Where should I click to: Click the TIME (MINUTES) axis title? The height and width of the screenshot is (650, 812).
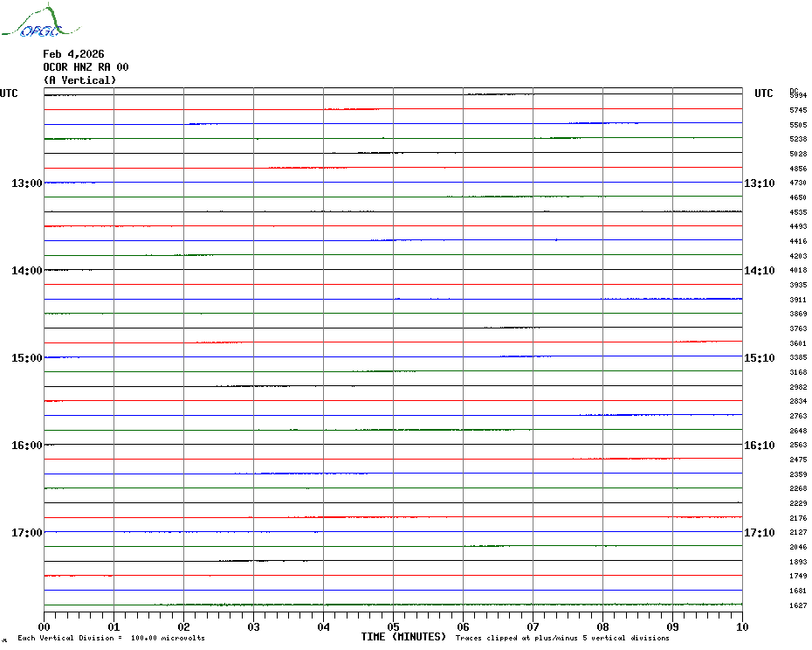coord(403,637)
